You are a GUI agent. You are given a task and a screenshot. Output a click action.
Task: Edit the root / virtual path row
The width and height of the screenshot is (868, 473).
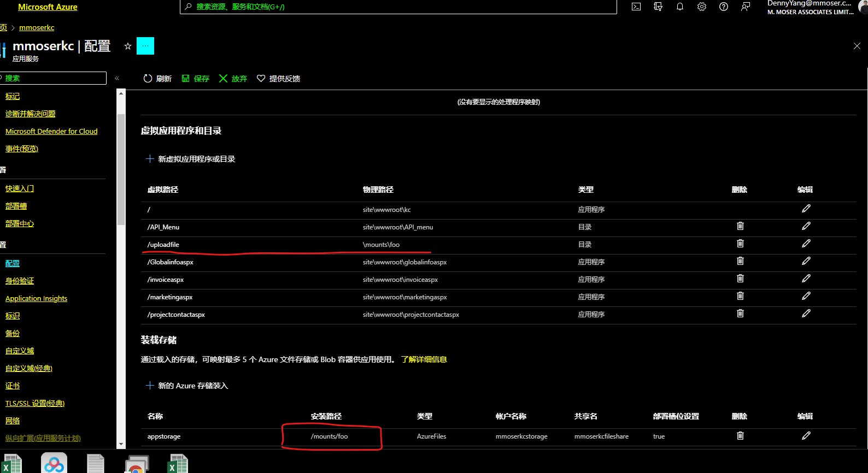click(806, 209)
